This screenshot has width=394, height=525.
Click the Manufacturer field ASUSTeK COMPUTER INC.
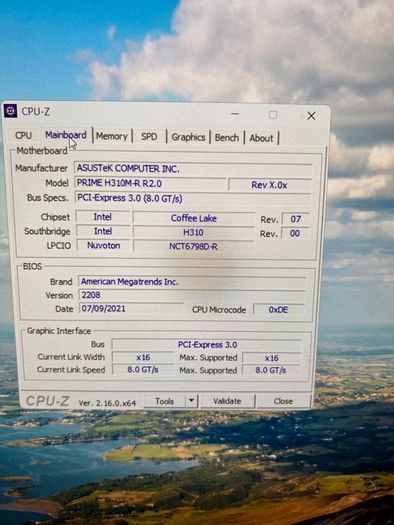193,168
